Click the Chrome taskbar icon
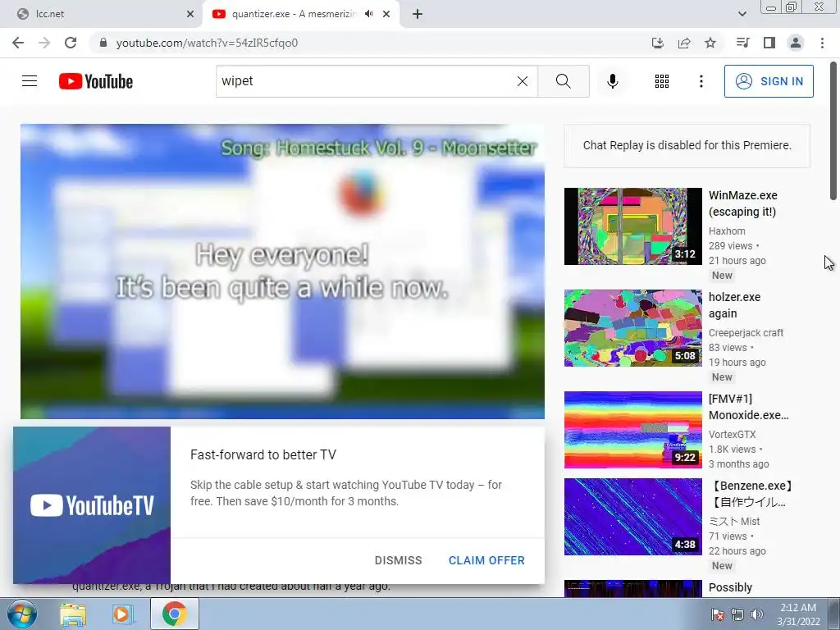Viewport: 840px width, 630px height. (x=174, y=614)
